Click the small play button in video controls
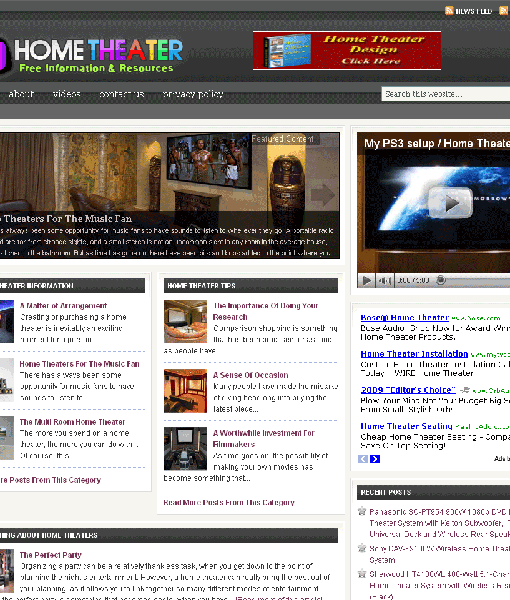 [366, 280]
